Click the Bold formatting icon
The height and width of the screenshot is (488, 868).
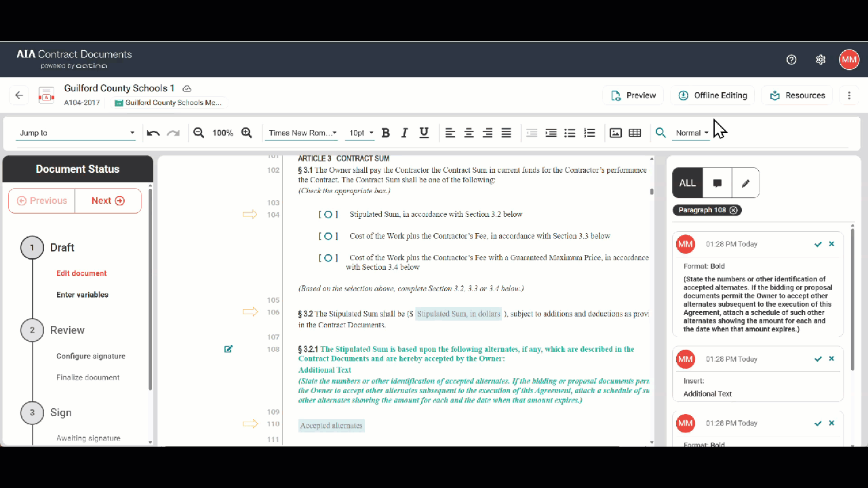[x=386, y=133]
